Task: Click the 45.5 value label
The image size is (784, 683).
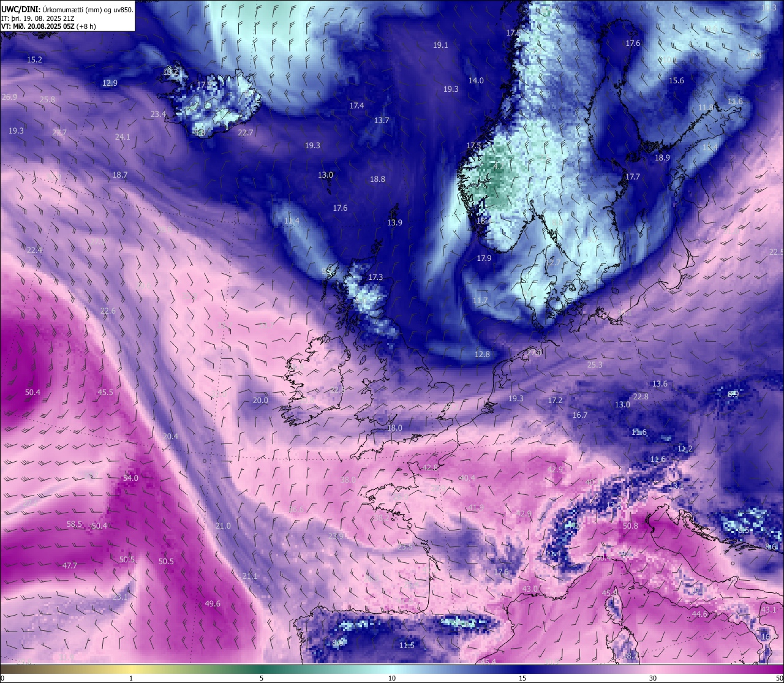Action: pyautogui.click(x=105, y=392)
